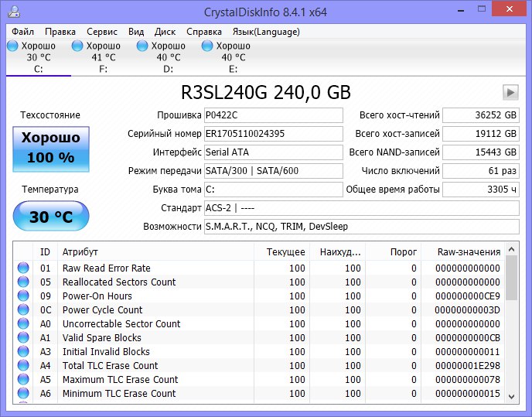This screenshot has width=532, height=417.
Task: Open the Диск menu
Action: click(165, 32)
